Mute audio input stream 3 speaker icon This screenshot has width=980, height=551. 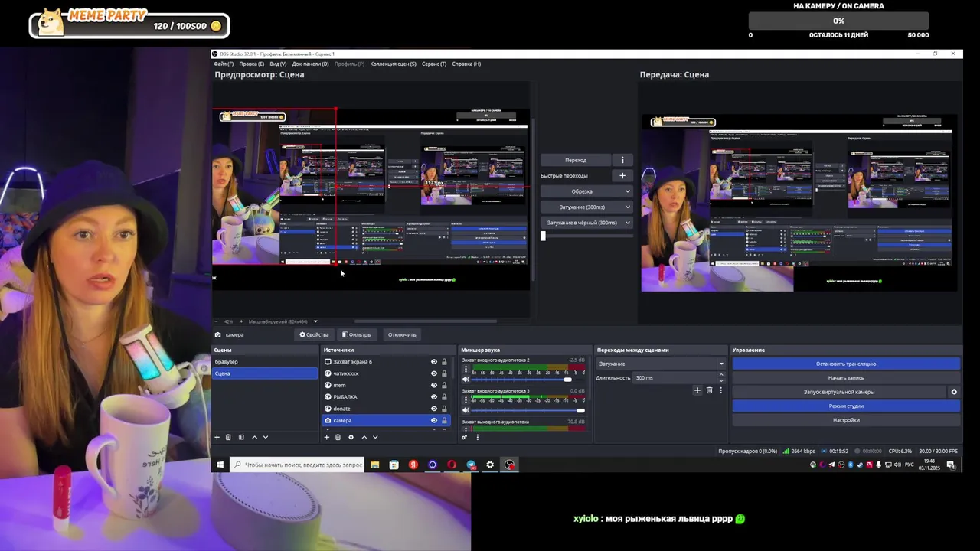coord(465,410)
